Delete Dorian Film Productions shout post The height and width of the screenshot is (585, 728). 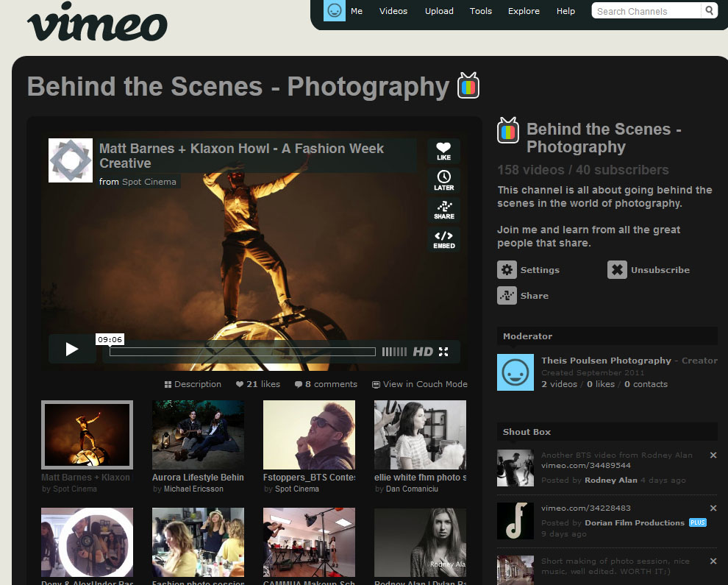point(713,508)
